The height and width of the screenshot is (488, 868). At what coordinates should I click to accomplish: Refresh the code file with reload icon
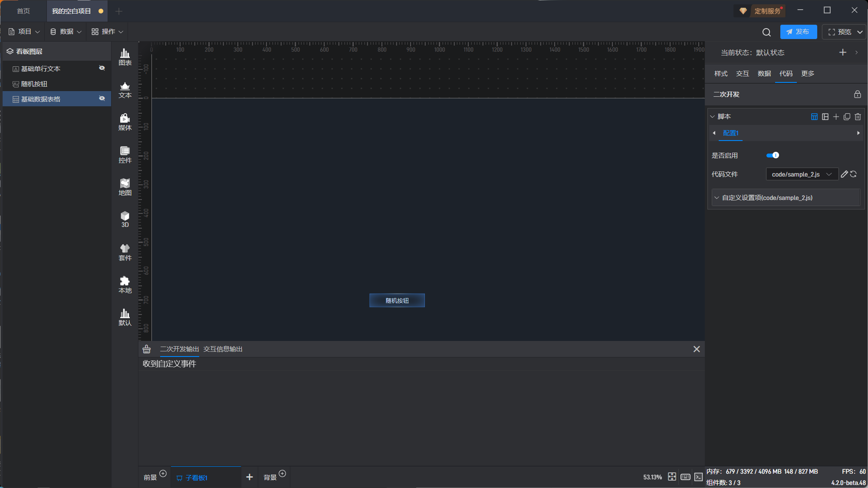point(854,174)
